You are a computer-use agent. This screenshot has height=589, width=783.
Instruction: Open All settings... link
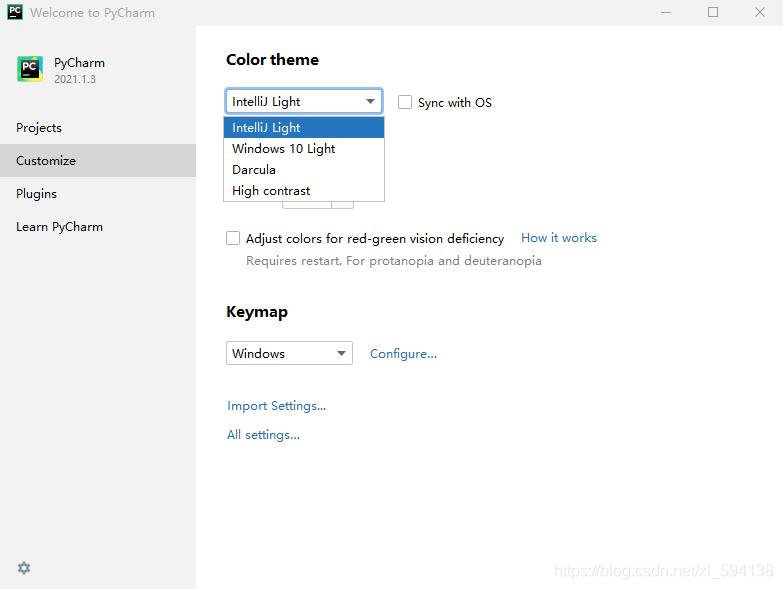point(264,435)
